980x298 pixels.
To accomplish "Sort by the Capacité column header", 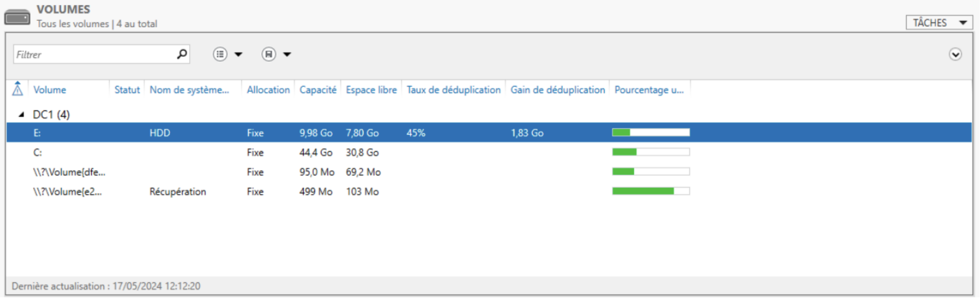I will (318, 90).
